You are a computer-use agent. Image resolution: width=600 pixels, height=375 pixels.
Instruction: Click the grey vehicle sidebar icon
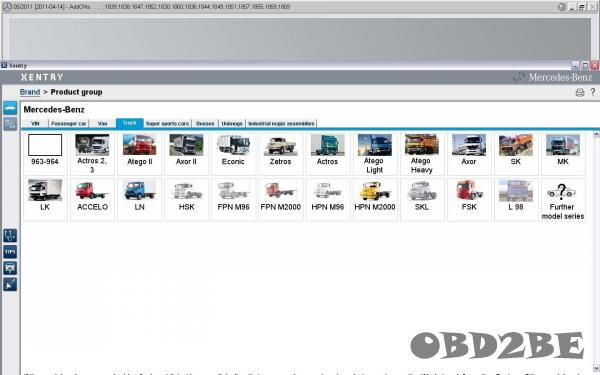(x=10, y=124)
